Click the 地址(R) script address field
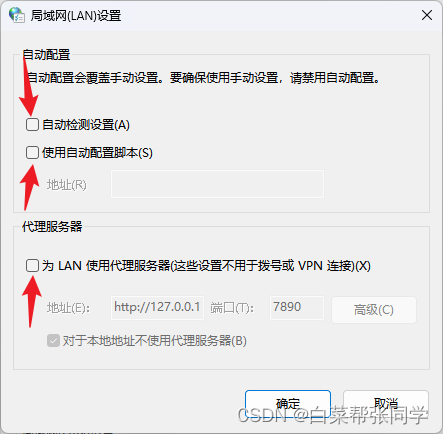 click(217, 184)
